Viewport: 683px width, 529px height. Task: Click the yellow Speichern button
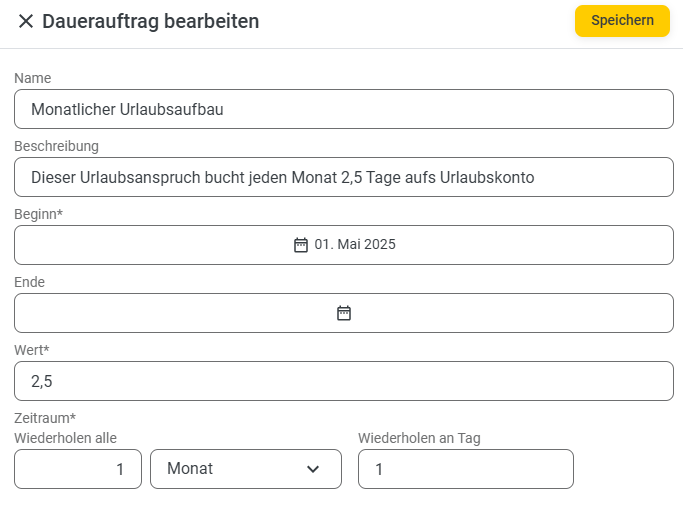622,21
